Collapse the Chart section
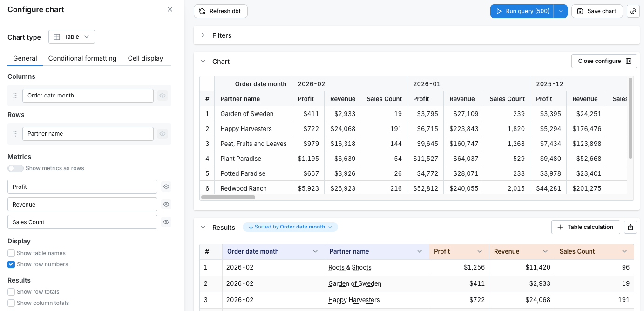The height and width of the screenshot is (311, 644). click(203, 61)
